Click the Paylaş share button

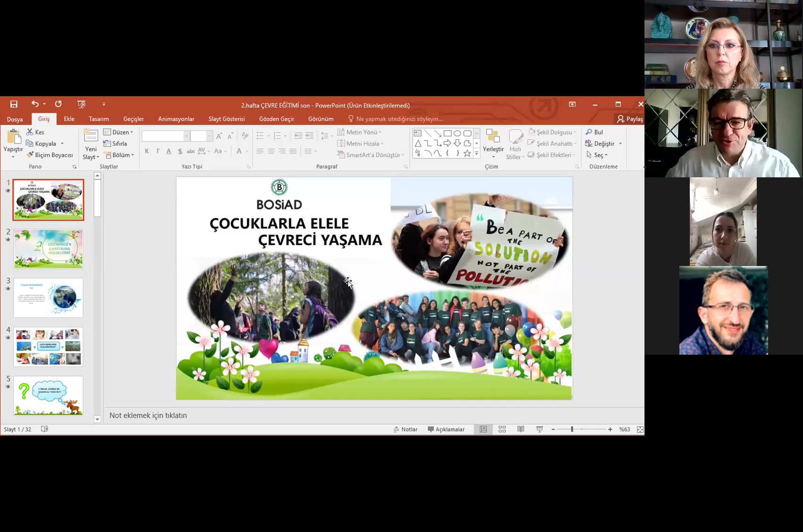(x=630, y=119)
